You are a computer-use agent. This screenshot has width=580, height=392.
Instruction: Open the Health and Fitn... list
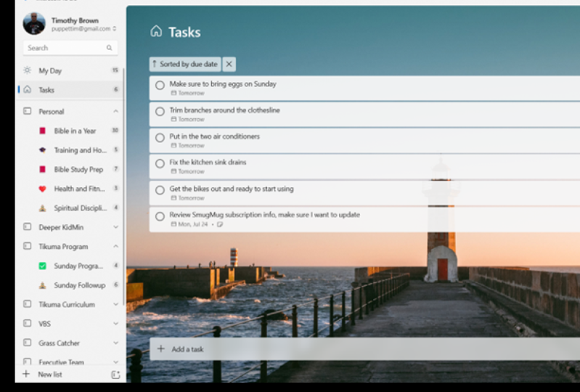(x=70, y=189)
